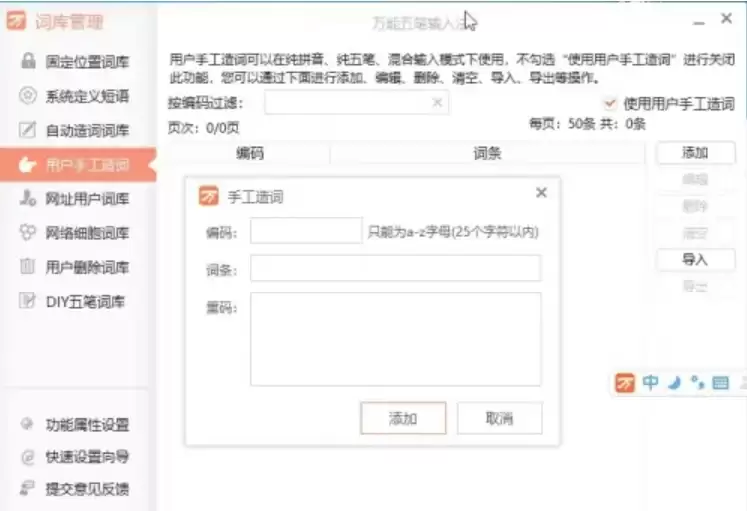The width and height of the screenshot is (747, 511).
Task: Click the logo icon in 手工造词 dialog title
Action: pos(209,196)
